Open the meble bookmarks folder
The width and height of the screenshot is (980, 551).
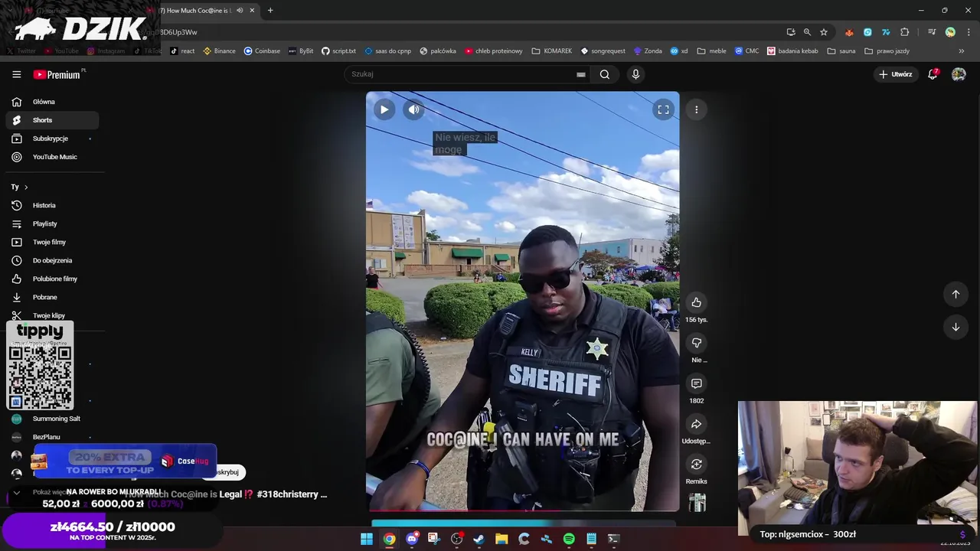tap(711, 51)
